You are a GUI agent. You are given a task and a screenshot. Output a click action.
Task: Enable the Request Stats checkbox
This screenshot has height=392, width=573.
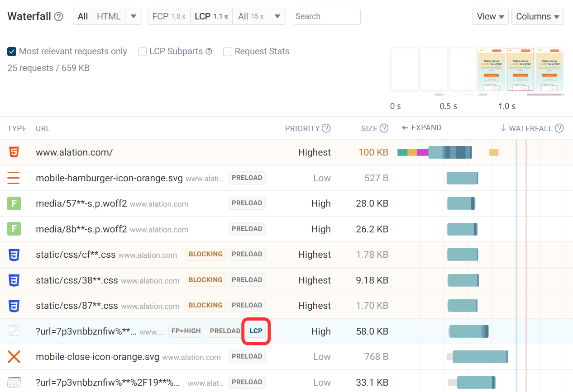tap(227, 52)
